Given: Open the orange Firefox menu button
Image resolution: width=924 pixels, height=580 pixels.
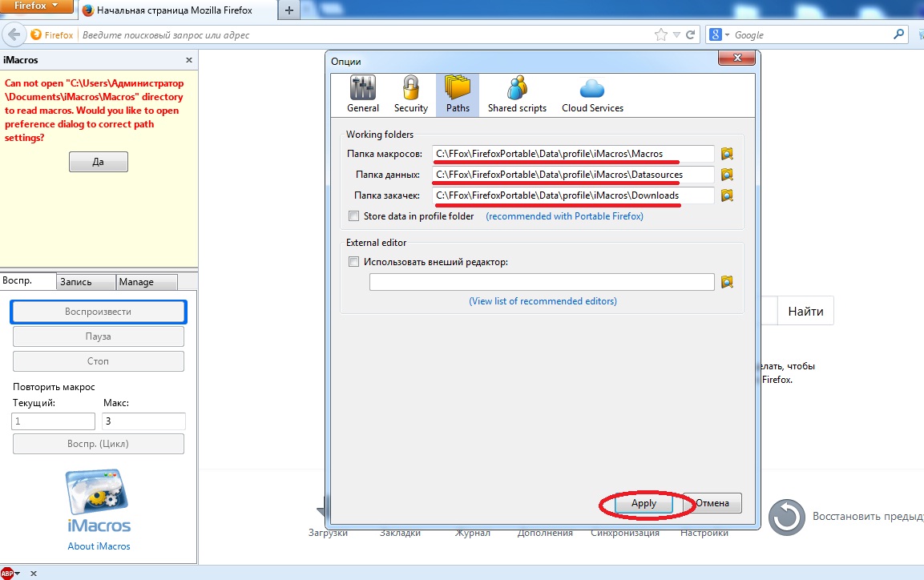Looking at the screenshot, I should tap(37, 6).
